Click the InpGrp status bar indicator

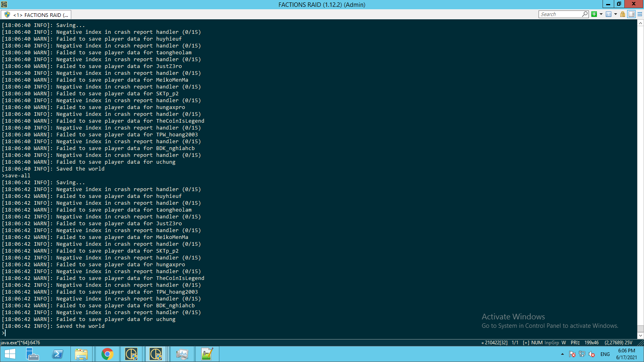pos(552,343)
